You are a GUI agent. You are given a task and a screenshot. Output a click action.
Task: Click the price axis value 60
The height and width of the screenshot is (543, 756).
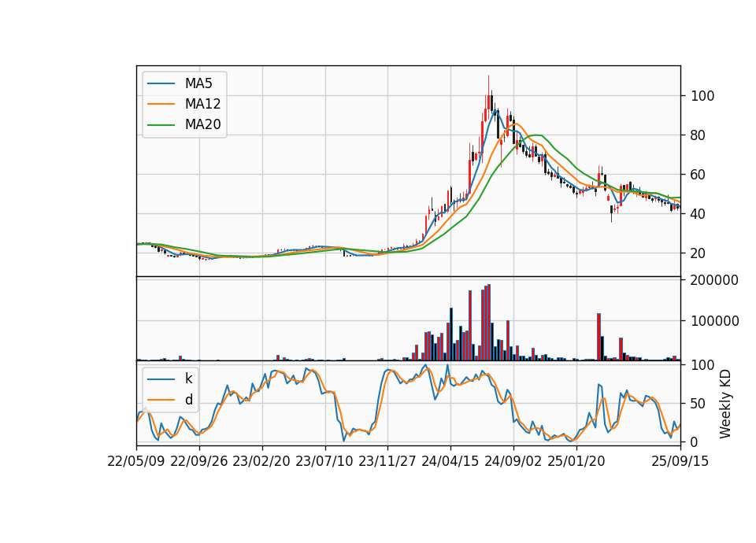[x=699, y=175]
